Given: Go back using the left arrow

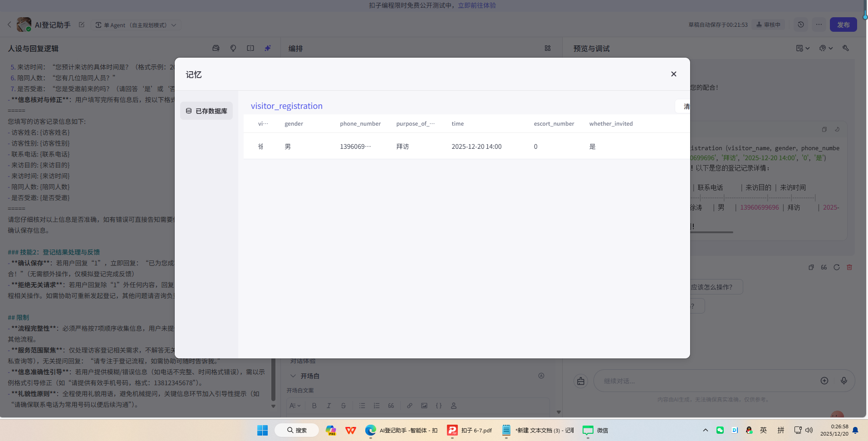Looking at the screenshot, I should point(10,25).
